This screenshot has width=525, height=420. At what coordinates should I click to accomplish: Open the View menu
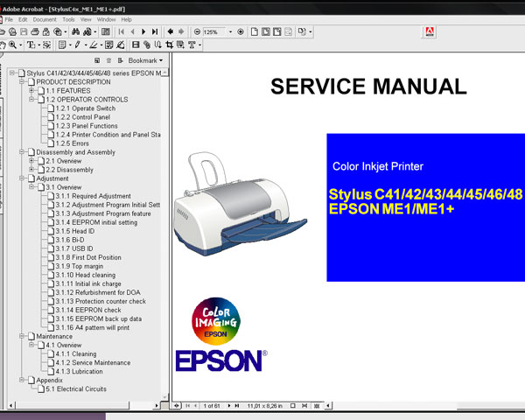pyautogui.click(x=86, y=19)
